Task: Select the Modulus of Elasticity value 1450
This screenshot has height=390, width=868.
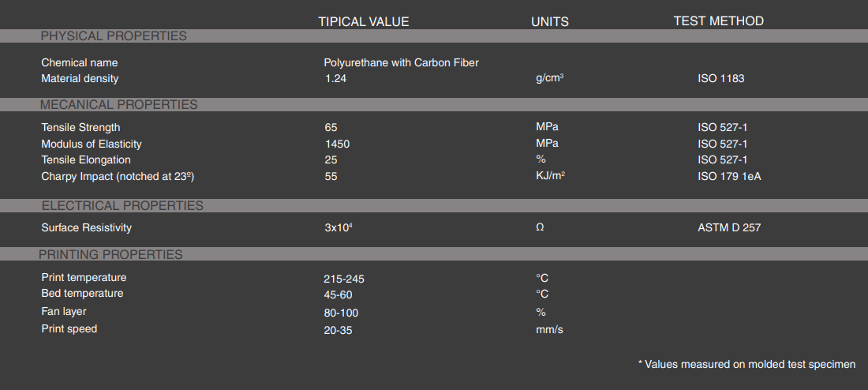Action: pos(337,144)
